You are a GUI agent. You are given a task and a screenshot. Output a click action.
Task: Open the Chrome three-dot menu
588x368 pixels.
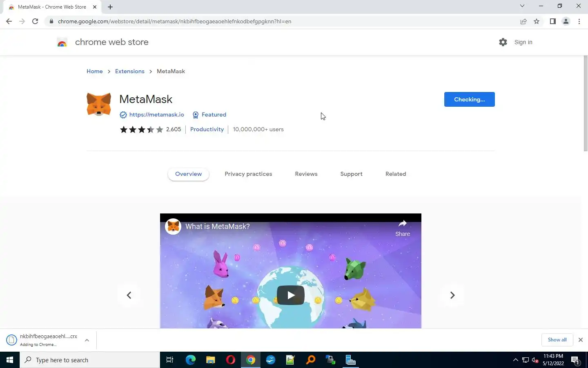(x=579, y=21)
